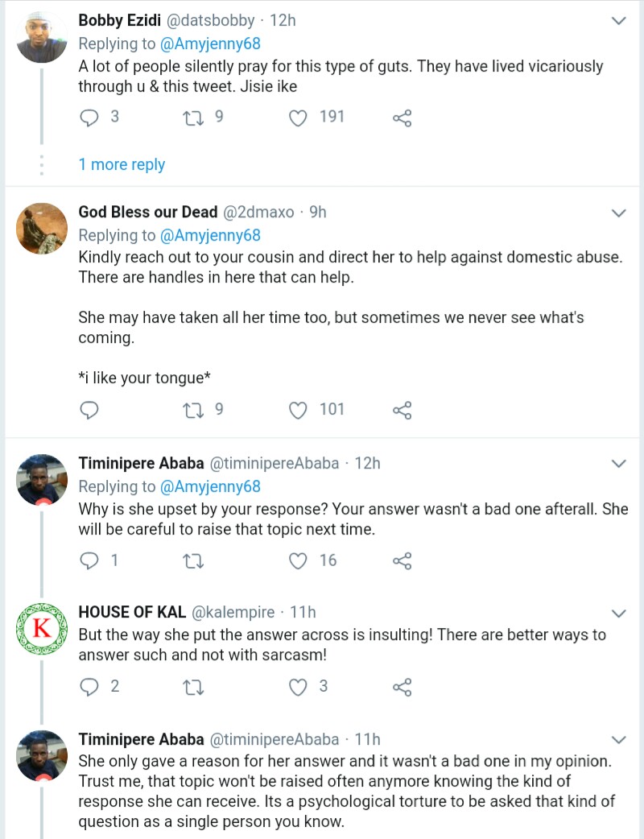Open @Amyjenny68 mention in Bobby's reply
644x839 pixels.
point(211,43)
